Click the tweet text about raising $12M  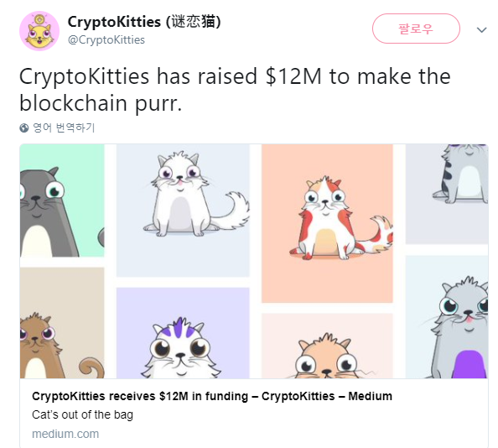[x=235, y=90]
